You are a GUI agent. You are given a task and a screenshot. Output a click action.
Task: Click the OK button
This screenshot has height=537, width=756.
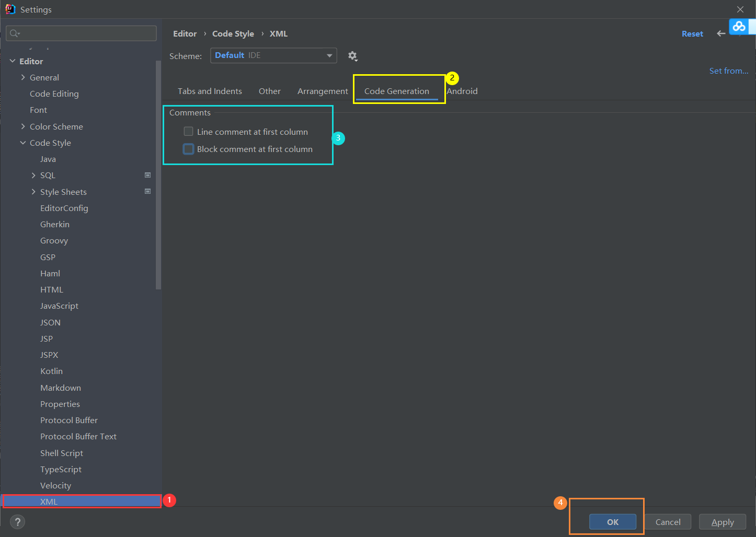pos(613,522)
